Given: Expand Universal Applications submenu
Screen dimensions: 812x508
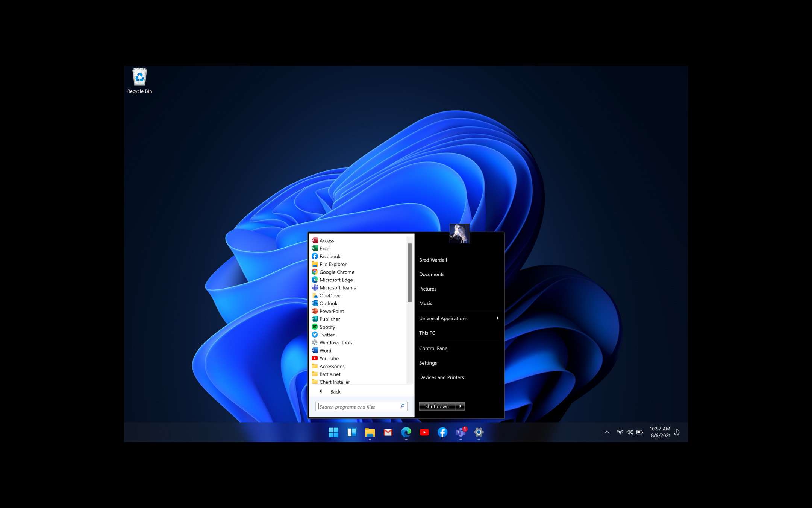Looking at the screenshot, I should click(x=459, y=318).
